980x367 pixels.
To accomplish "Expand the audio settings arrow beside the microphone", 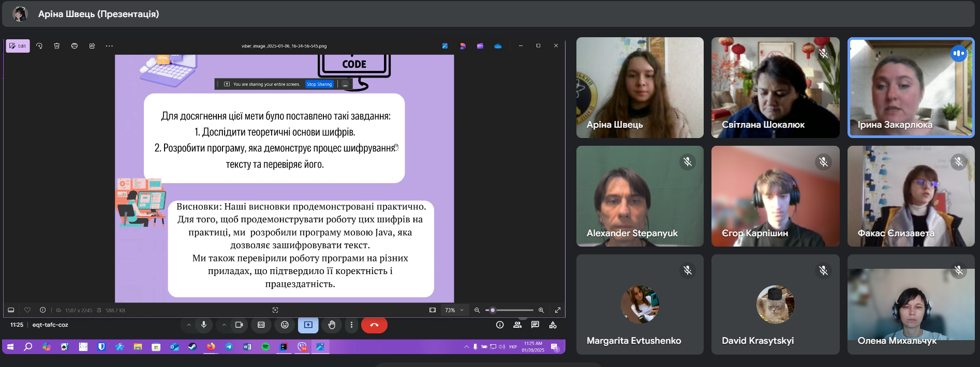I will (x=189, y=325).
